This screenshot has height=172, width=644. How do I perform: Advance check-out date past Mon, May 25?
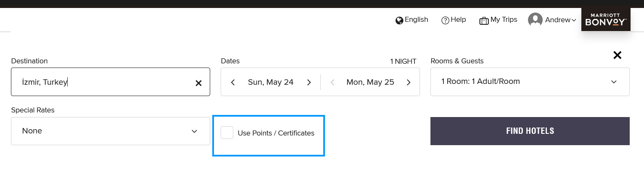point(409,82)
